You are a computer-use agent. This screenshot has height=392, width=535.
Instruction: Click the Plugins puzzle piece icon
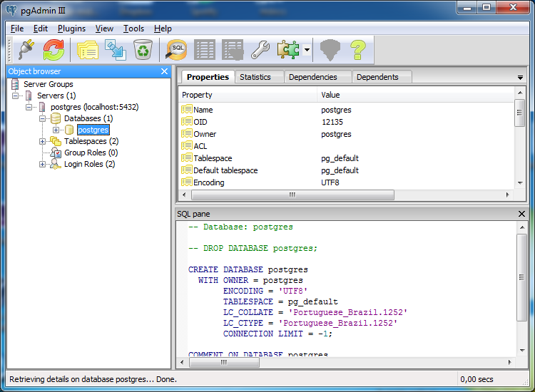[288, 50]
